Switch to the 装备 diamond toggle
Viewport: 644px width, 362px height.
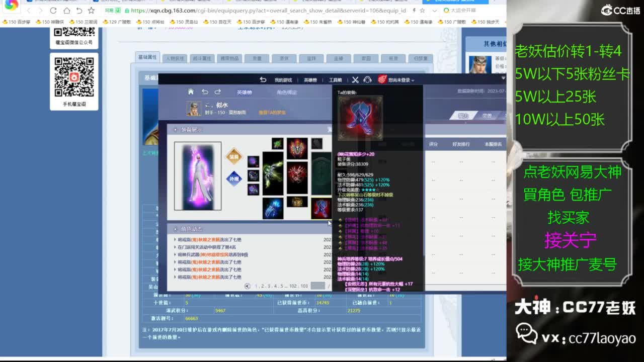point(234,156)
